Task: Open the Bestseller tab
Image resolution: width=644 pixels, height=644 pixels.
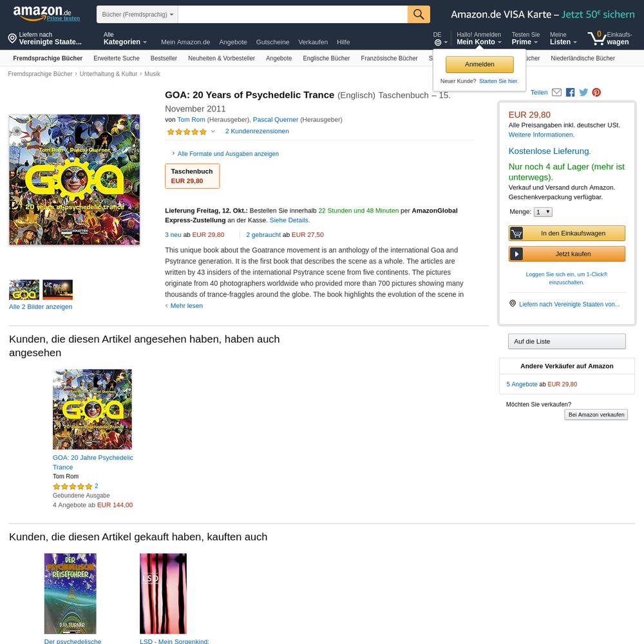Action: coord(164,59)
